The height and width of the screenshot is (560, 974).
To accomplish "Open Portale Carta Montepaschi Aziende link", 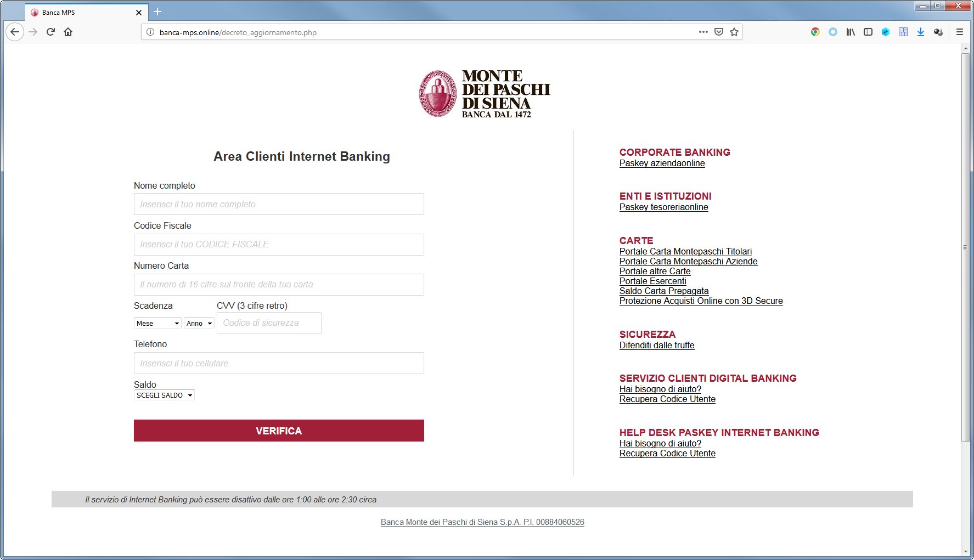I will (x=688, y=261).
